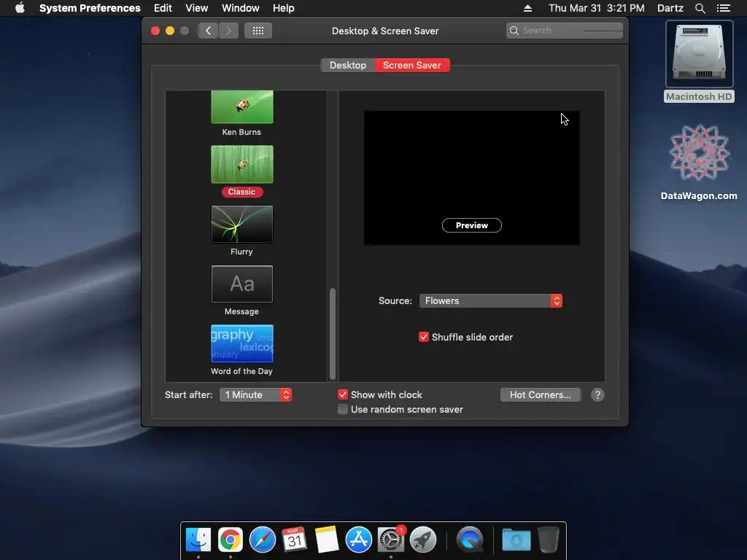
Task: Open the Downloads folder in Dock
Action: coord(516,540)
